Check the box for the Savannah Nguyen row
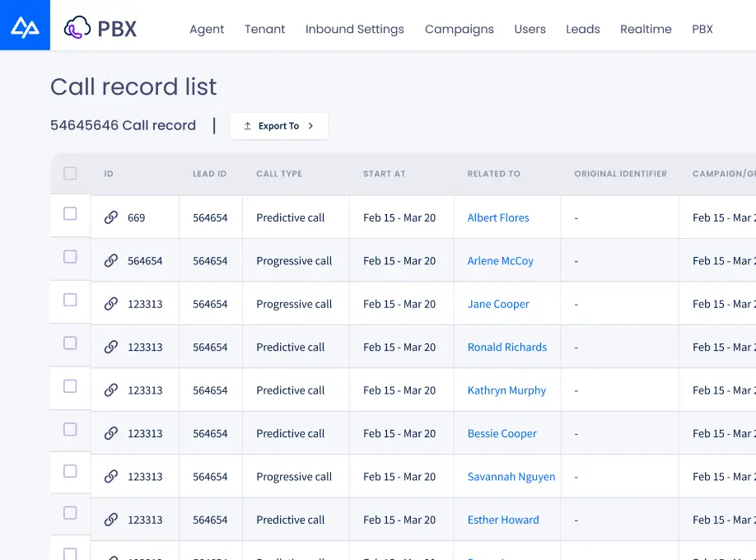The height and width of the screenshot is (560, 756). pos(70,471)
